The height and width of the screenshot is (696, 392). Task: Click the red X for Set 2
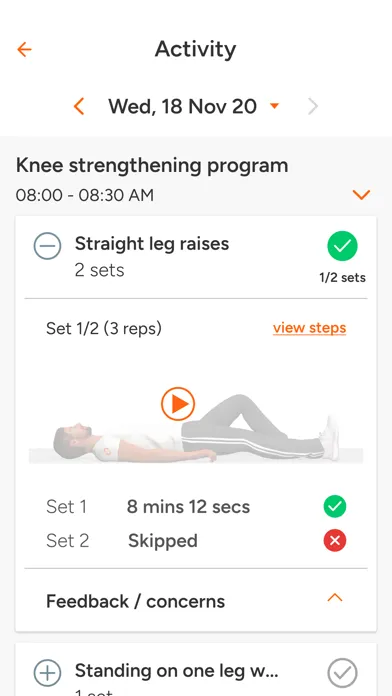tap(335, 540)
